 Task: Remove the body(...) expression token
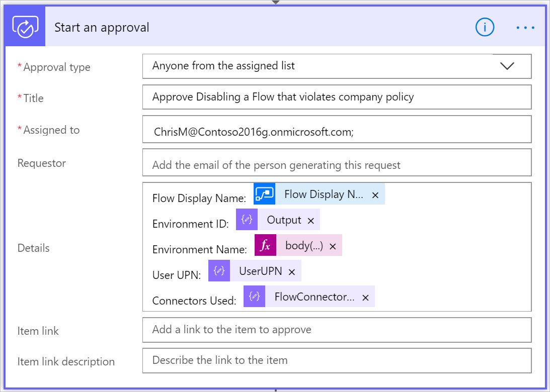(333, 246)
